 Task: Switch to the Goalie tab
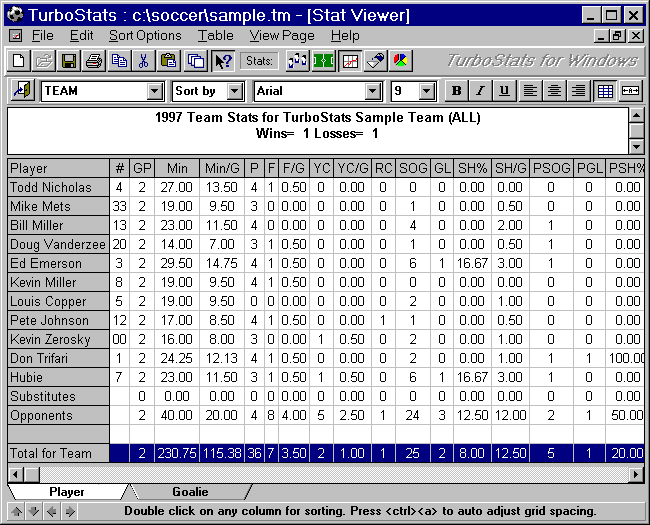(190, 492)
